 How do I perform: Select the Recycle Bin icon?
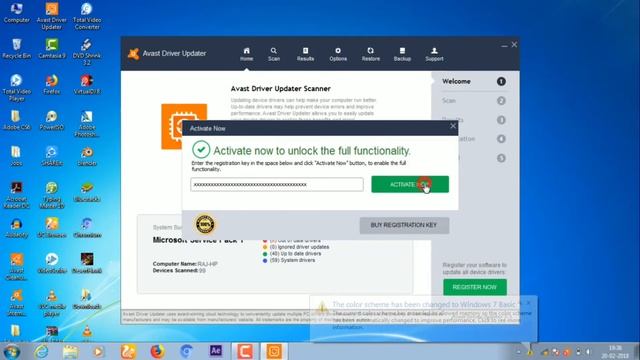point(16,49)
